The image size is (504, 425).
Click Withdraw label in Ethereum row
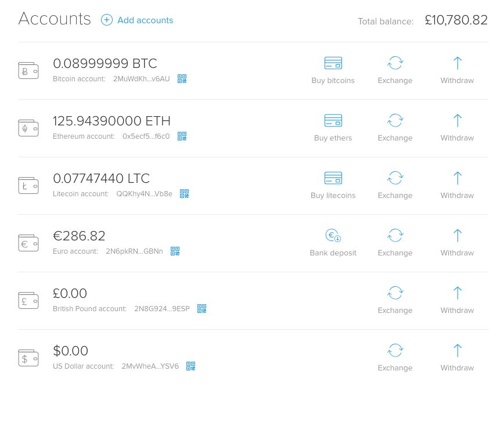(457, 138)
